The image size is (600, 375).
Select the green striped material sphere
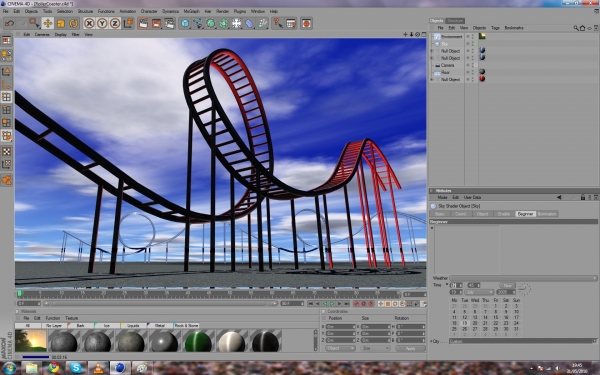tap(198, 341)
